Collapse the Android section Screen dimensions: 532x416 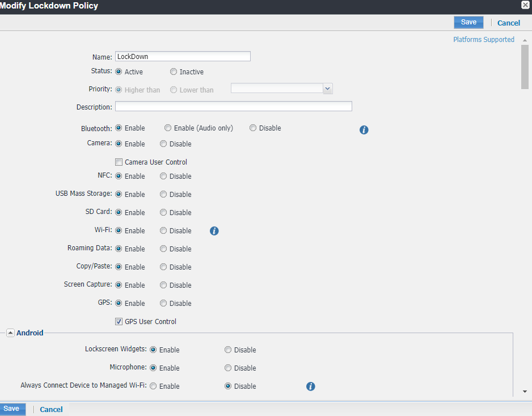(10, 333)
